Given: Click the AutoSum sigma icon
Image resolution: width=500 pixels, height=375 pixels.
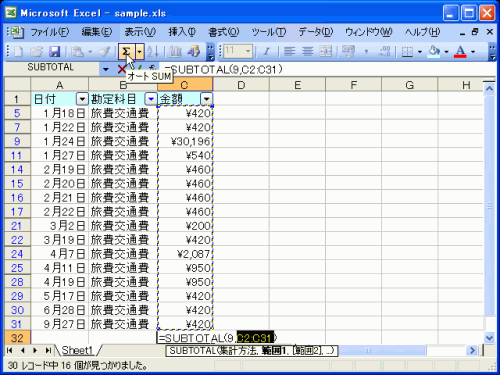Looking at the screenshot, I should pyautogui.click(x=126, y=52).
